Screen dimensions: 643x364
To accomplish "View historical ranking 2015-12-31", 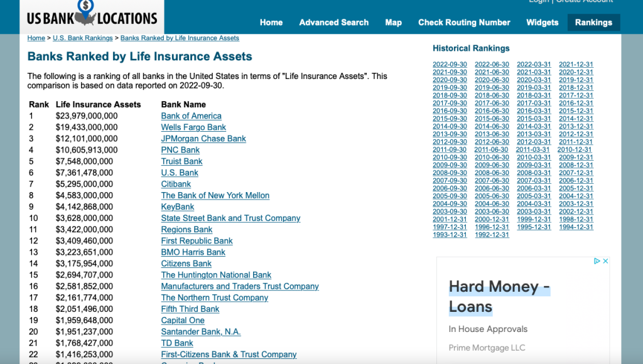I will point(576,110).
